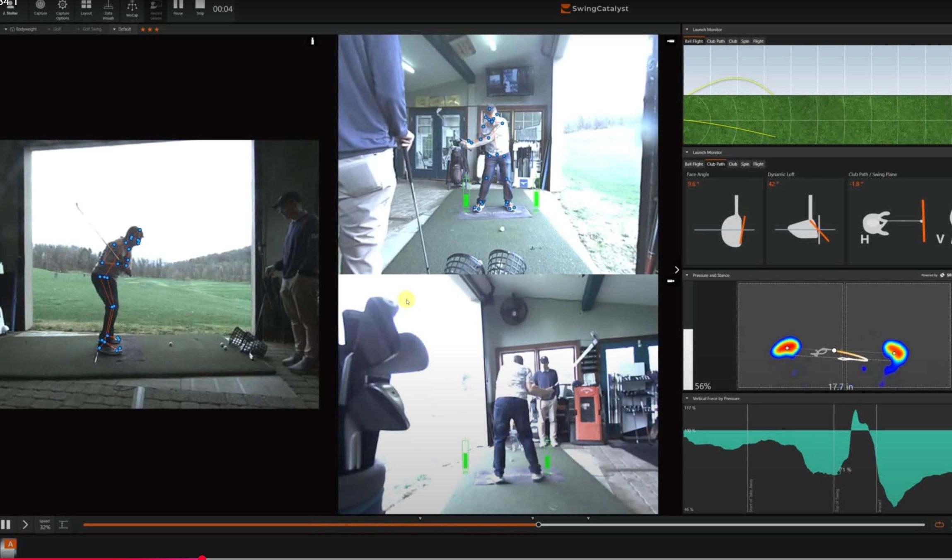The width and height of the screenshot is (952, 560).
Task: Collapse the Pressure and Stance panel
Action: coord(687,275)
